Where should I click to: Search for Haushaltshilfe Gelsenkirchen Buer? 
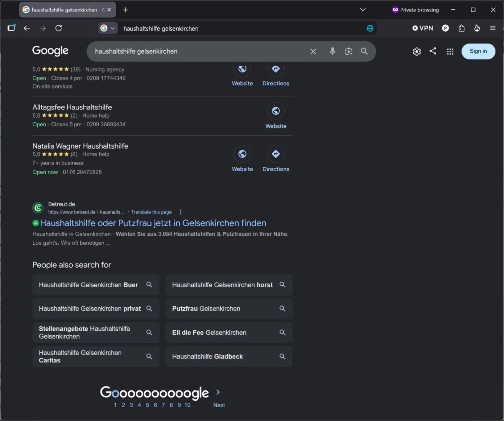96,285
